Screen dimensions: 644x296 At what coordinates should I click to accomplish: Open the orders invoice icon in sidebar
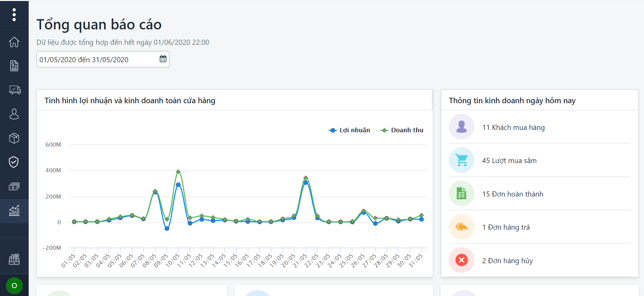click(14, 66)
